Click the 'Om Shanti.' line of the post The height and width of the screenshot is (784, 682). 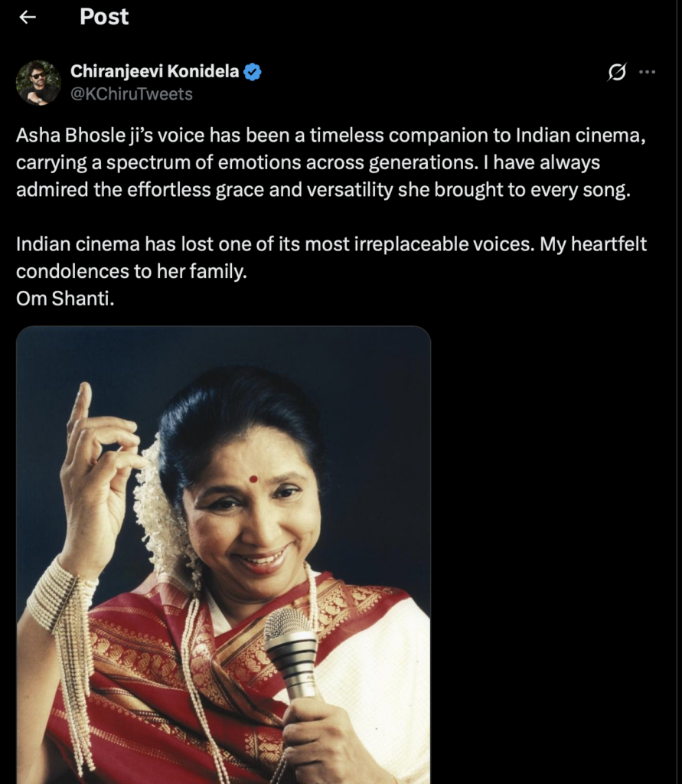coord(65,299)
